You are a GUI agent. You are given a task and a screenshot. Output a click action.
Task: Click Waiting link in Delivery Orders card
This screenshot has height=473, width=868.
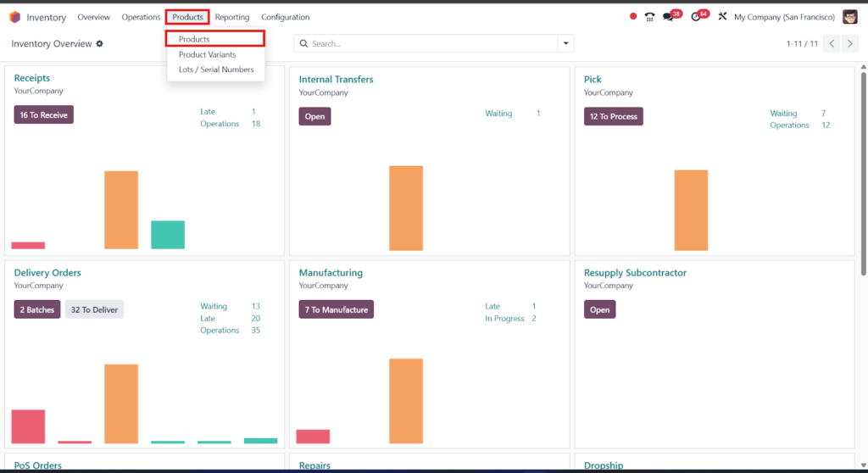pos(214,306)
